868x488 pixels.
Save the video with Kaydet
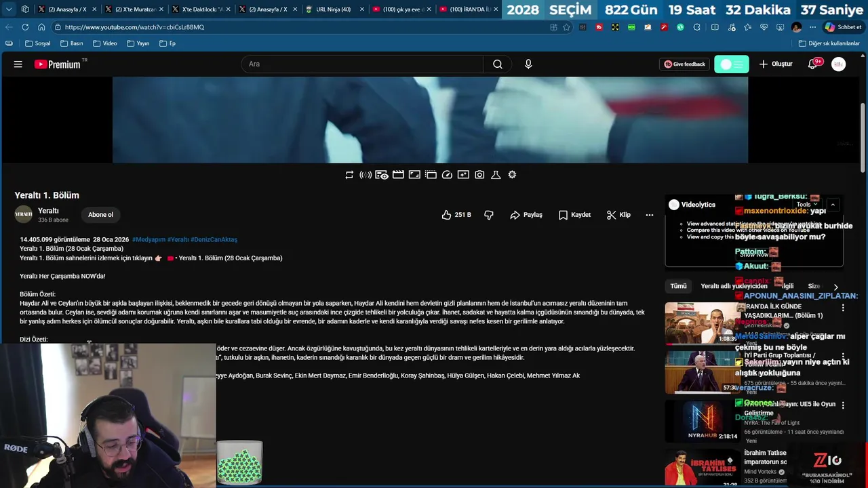coord(574,215)
